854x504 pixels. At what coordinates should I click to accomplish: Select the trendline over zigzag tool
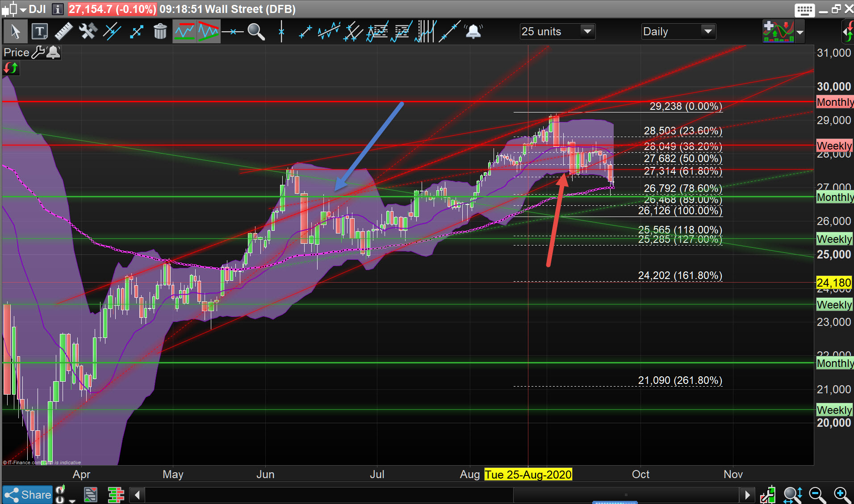(x=329, y=32)
